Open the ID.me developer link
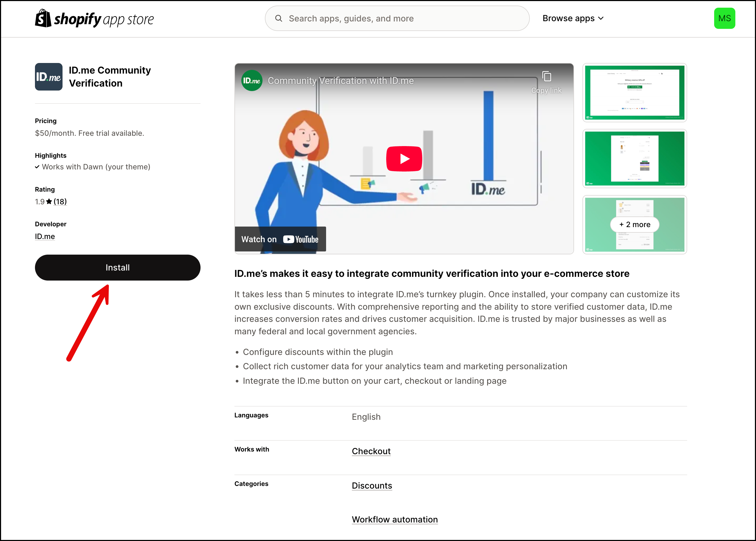The image size is (756, 541). [45, 236]
